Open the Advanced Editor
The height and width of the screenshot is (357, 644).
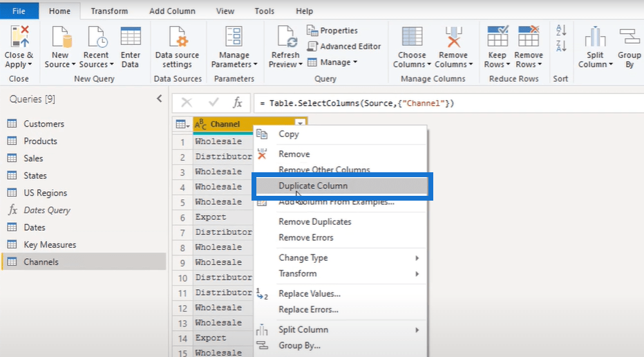(x=344, y=46)
